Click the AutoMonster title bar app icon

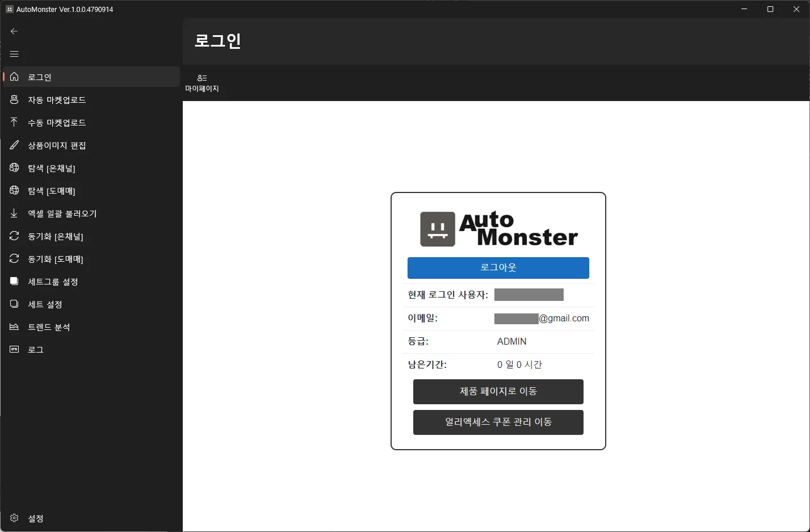tap(9, 9)
